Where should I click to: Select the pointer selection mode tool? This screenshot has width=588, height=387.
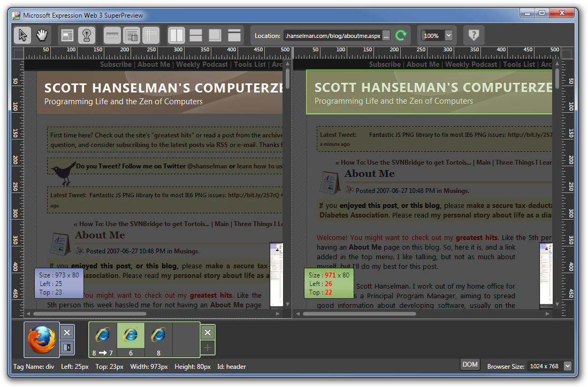pyautogui.click(x=22, y=35)
